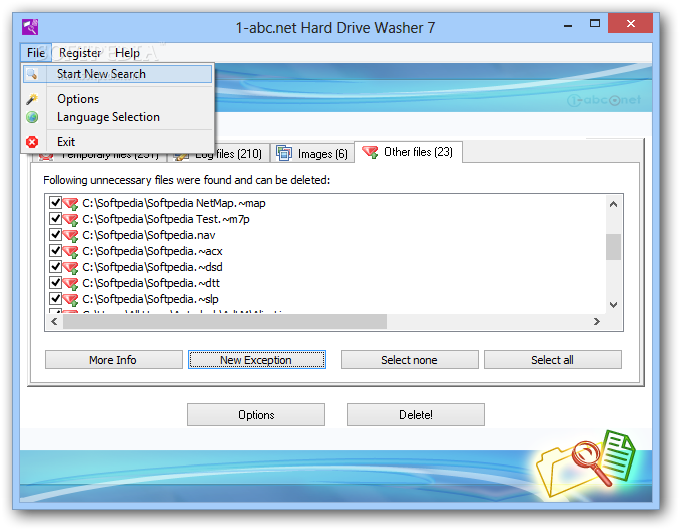This screenshot has height=530, width=680.
Task: Minimize the Hard Drive Washer window
Action: point(568,25)
